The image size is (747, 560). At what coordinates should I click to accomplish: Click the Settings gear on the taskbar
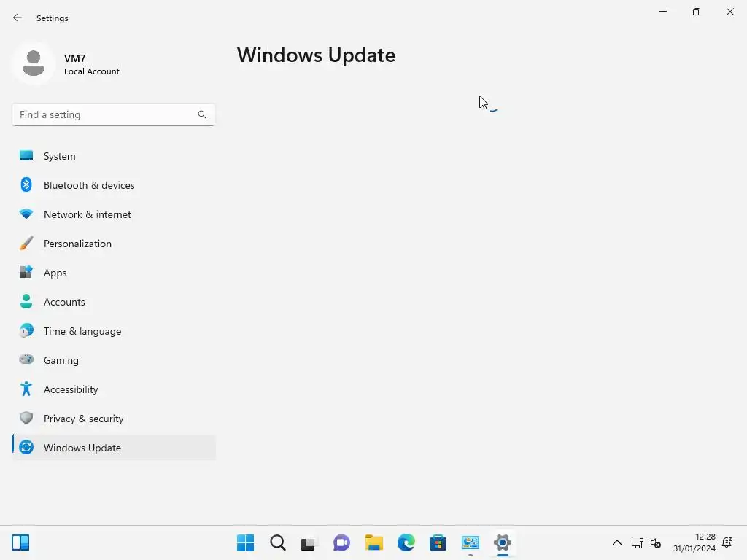(x=502, y=542)
